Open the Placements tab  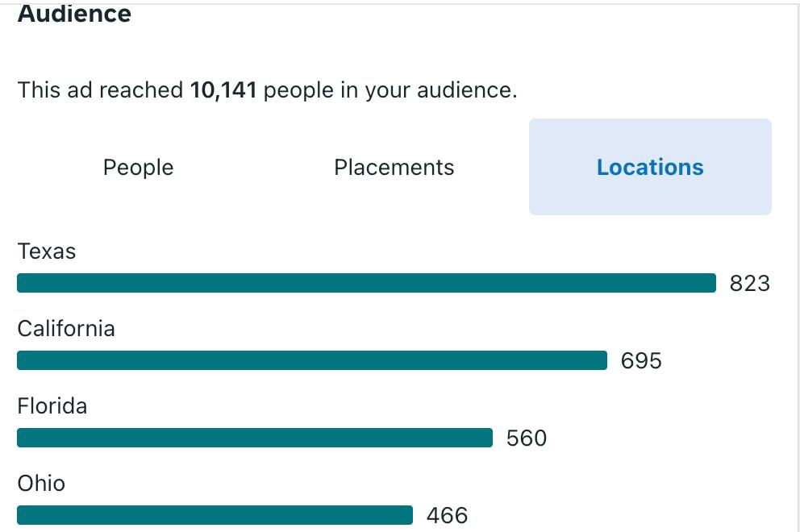click(x=394, y=168)
